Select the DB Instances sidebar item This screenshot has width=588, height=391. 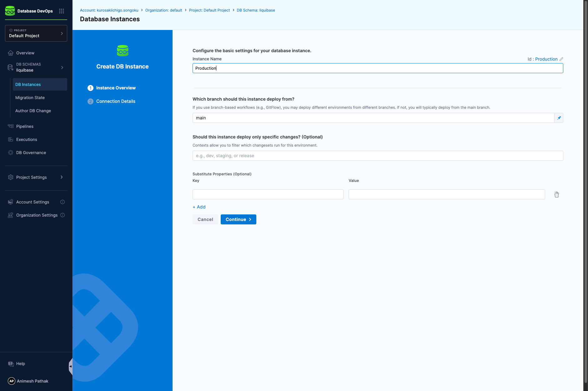coord(40,84)
